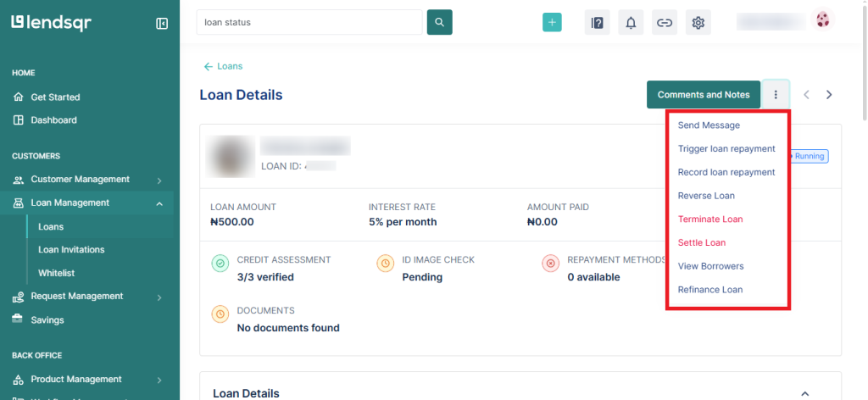Click the three-dot more options button
The width and height of the screenshot is (868, 400).
[x=776, y=95]
